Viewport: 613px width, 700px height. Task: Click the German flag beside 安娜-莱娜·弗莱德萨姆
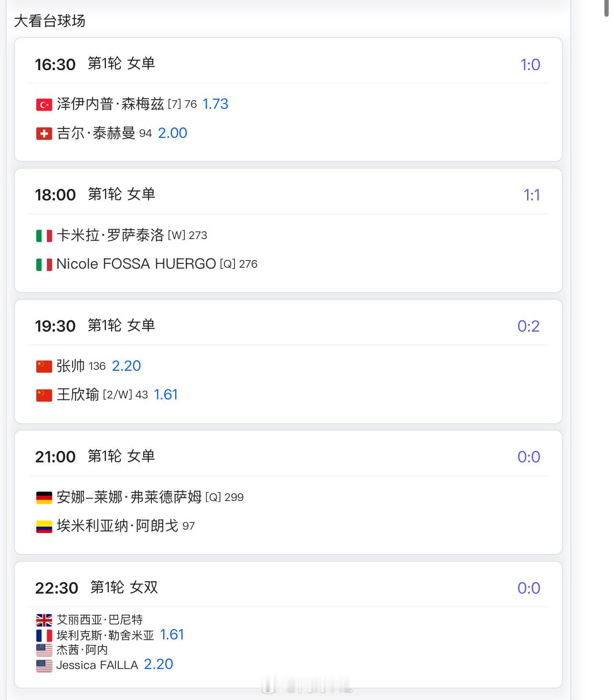click(x=44, y=498)
